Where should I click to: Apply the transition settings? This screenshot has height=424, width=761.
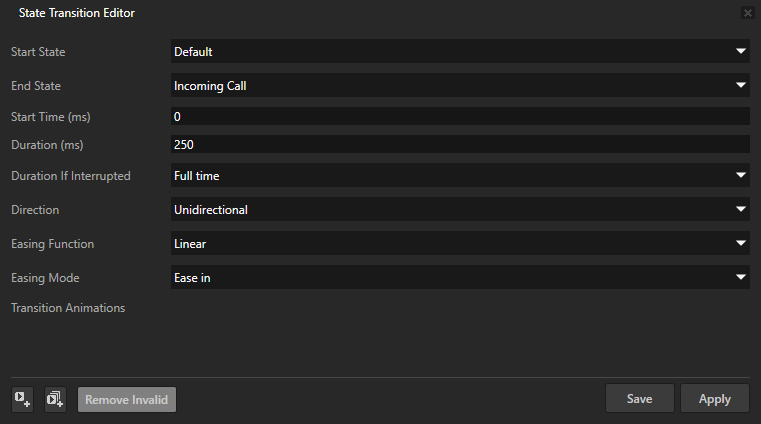714,398
